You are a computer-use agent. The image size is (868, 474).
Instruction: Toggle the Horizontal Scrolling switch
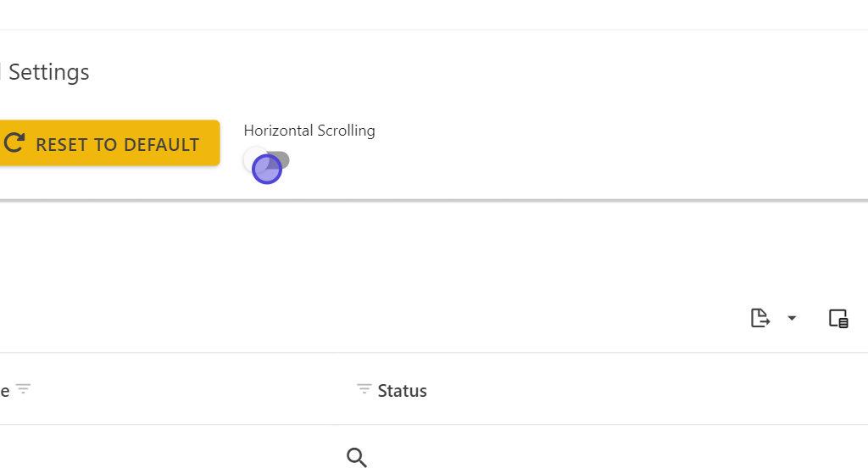267,161
